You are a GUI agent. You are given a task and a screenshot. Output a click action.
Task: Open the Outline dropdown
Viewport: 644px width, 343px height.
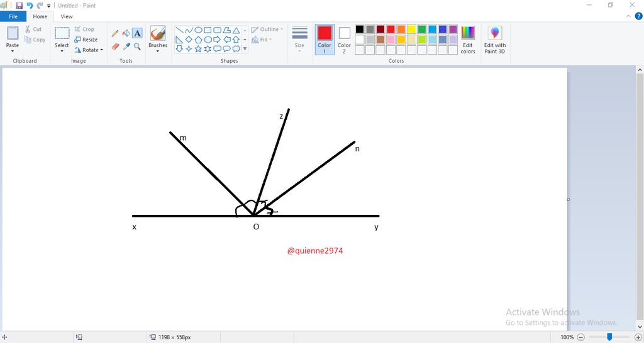[267, 29]
